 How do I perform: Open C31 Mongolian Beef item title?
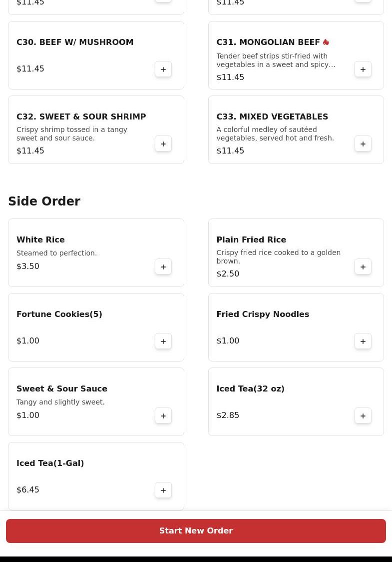(x=268, y=42)
